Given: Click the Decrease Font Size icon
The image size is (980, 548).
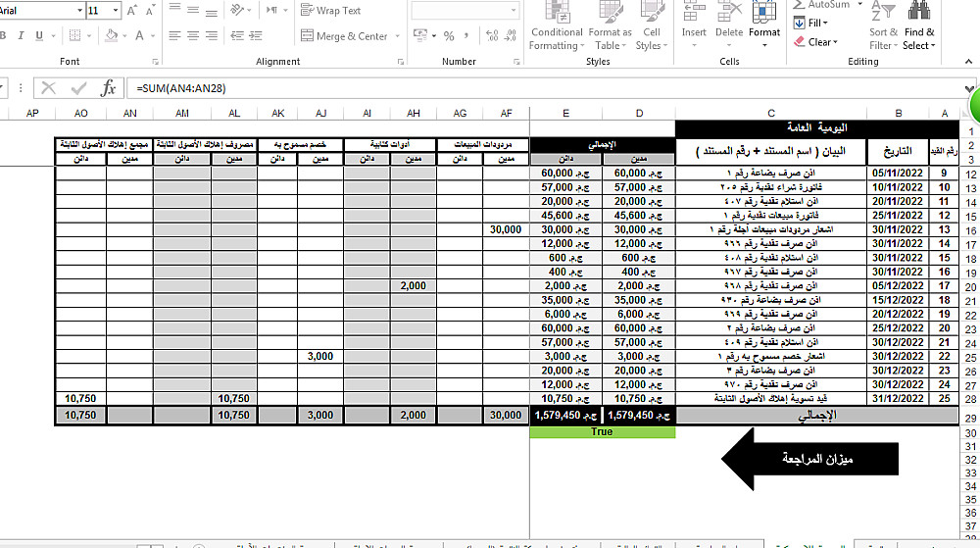Looking at the screenshot, I should [150, 11].
